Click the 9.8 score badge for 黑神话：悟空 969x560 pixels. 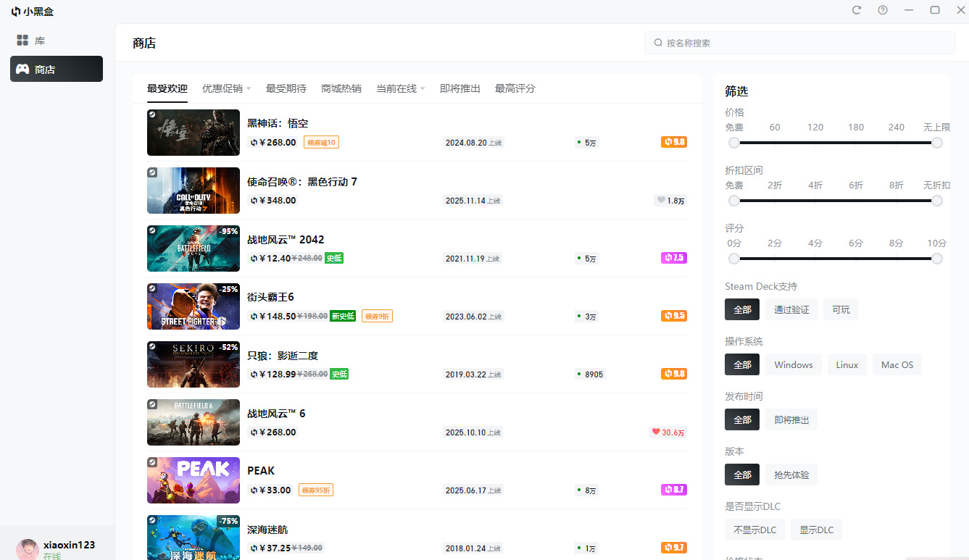coord(673,142)
